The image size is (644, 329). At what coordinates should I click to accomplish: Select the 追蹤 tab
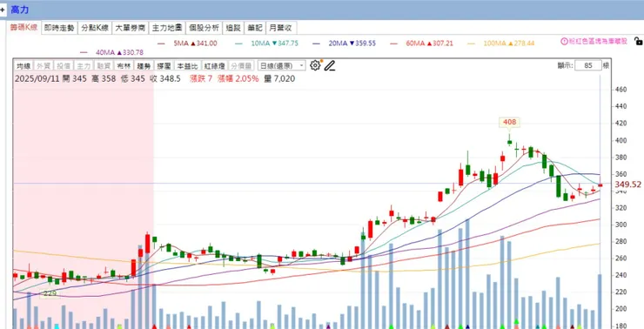pyautogui.click(x=233, y=28)
